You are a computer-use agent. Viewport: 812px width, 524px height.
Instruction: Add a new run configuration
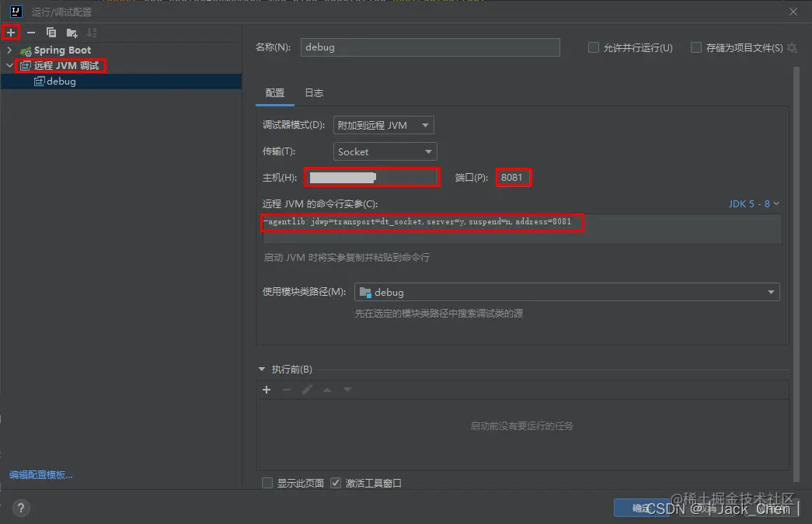[x=11, y=33]
